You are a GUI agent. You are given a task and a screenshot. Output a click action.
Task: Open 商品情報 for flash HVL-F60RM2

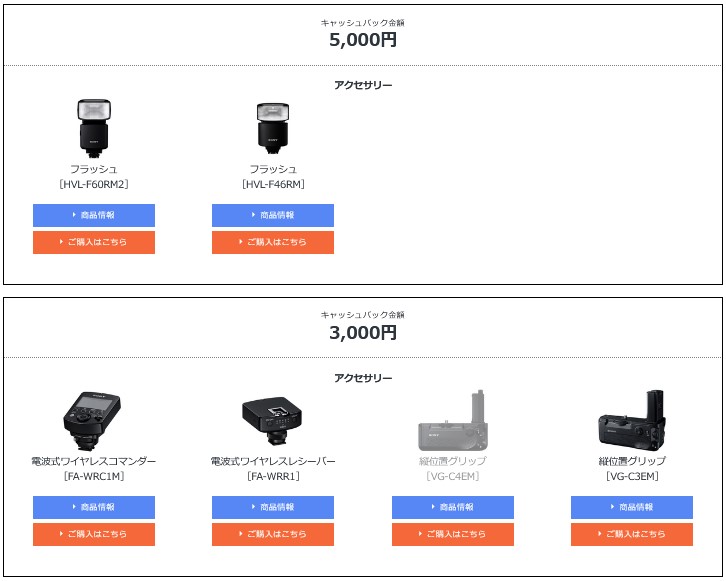[94, 215]
